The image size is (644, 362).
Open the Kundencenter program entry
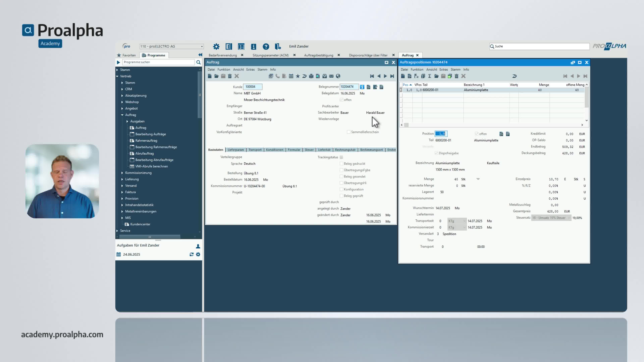140,224
